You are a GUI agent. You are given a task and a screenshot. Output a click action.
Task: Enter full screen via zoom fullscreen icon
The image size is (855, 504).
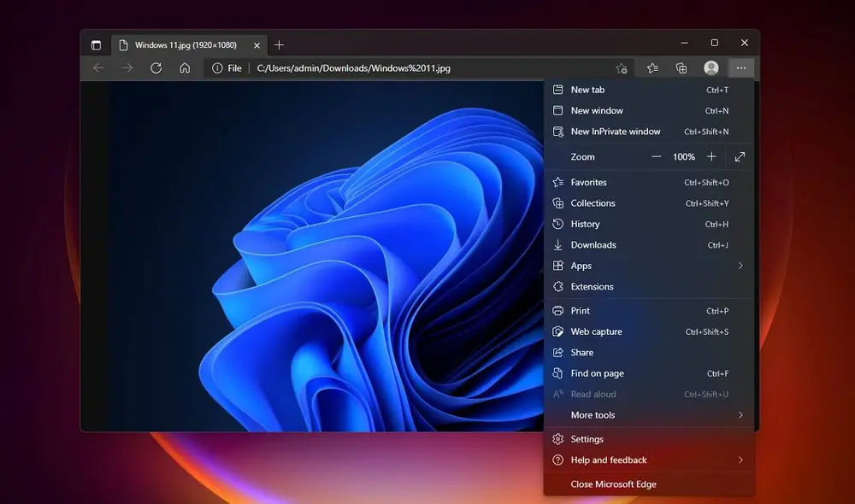pyautogui.click(x=739, y=156)
